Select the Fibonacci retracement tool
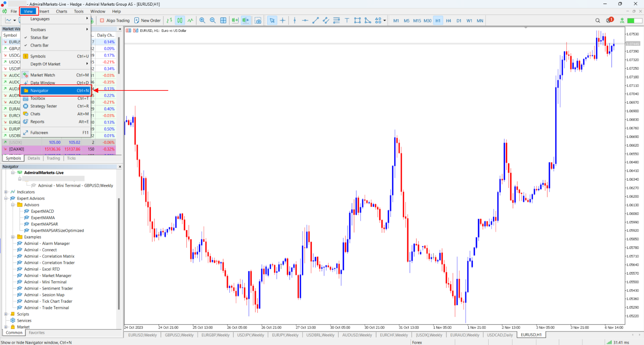The image size is (644, 345). [336, 21]
